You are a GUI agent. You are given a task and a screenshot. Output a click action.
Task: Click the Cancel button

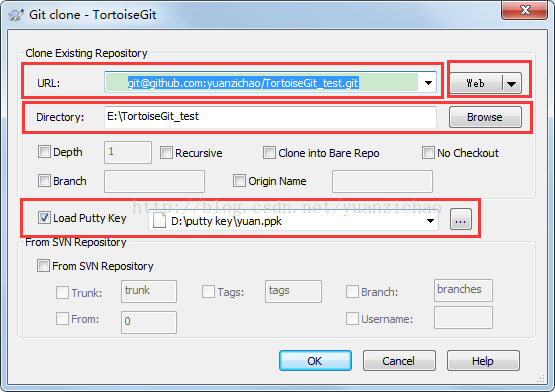[399, 361]
